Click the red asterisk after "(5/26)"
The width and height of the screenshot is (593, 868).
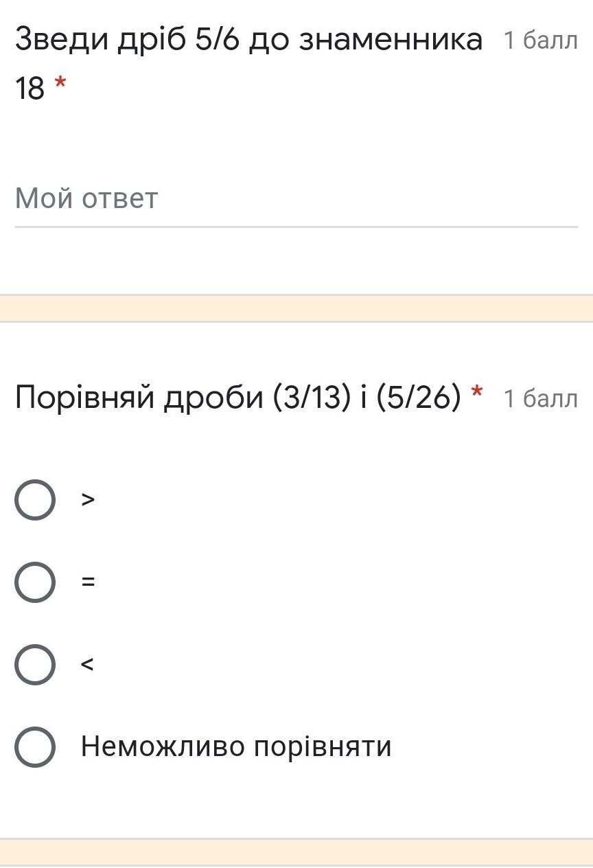tap(476, 393)
